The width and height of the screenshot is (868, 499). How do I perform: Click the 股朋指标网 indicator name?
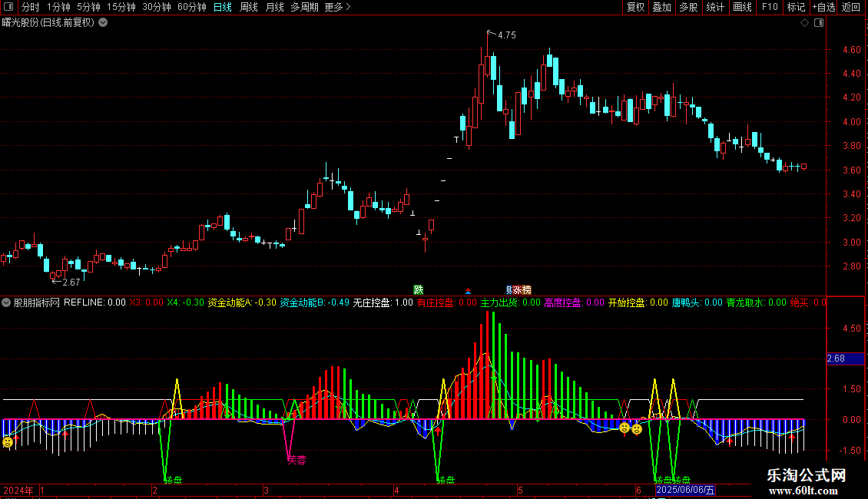(37, 302)
